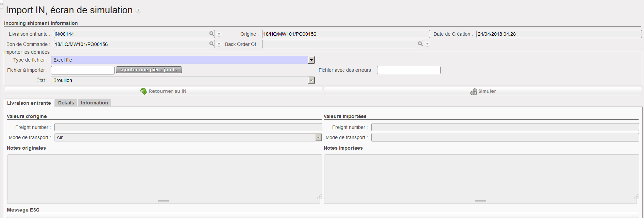Click corner resize handle of Notes importées
The width and height of the screenshot is (644, 218).
[636, 197]
